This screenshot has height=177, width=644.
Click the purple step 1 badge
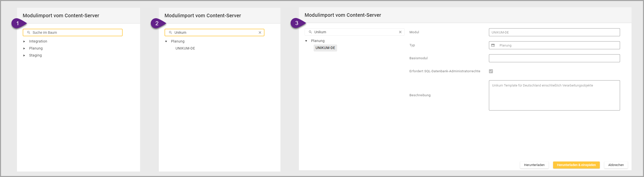coord(18,23)
